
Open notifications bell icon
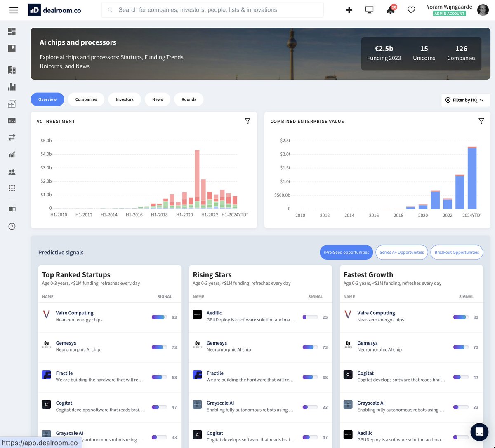(390, 10)
